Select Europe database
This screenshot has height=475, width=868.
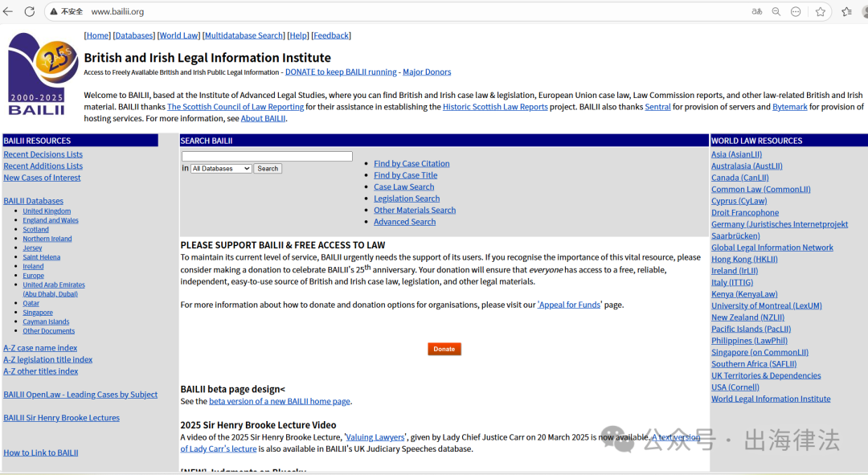[33, 276]
